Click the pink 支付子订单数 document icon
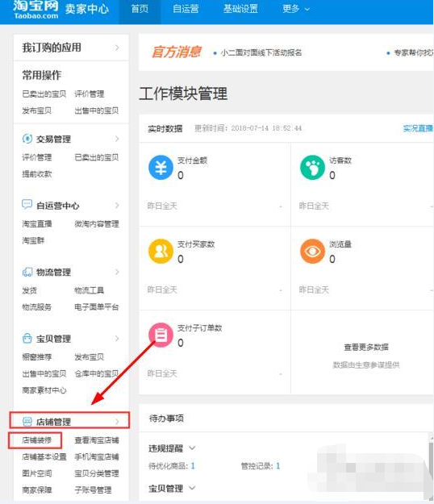The width and height of the screenshot is (434, 504). 161,335
